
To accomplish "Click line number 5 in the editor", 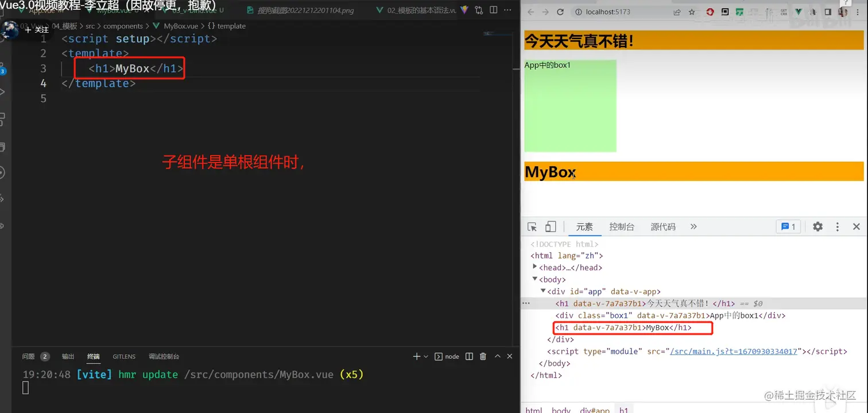I will pyautogui.click(x=43, y=98).
